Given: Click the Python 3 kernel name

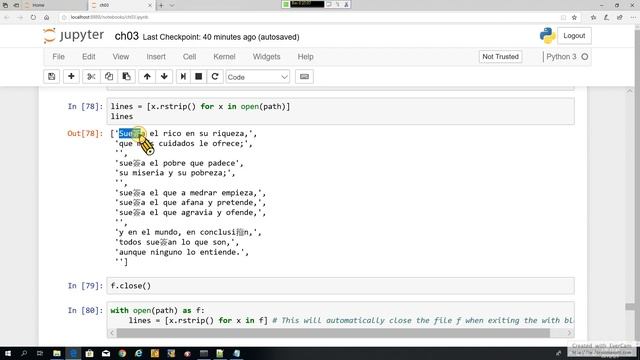Looking at the screenshot, I should [x=561, y=57].
